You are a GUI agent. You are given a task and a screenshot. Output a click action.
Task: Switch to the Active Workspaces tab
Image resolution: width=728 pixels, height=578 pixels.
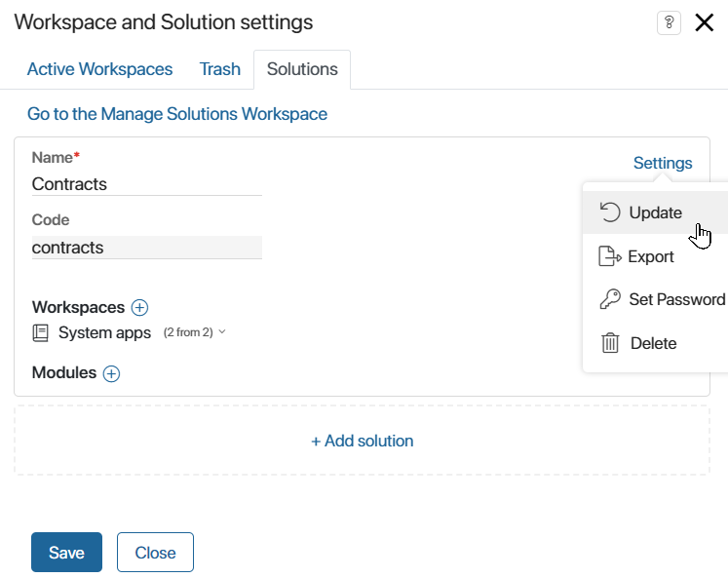click(x=99, y=69)
